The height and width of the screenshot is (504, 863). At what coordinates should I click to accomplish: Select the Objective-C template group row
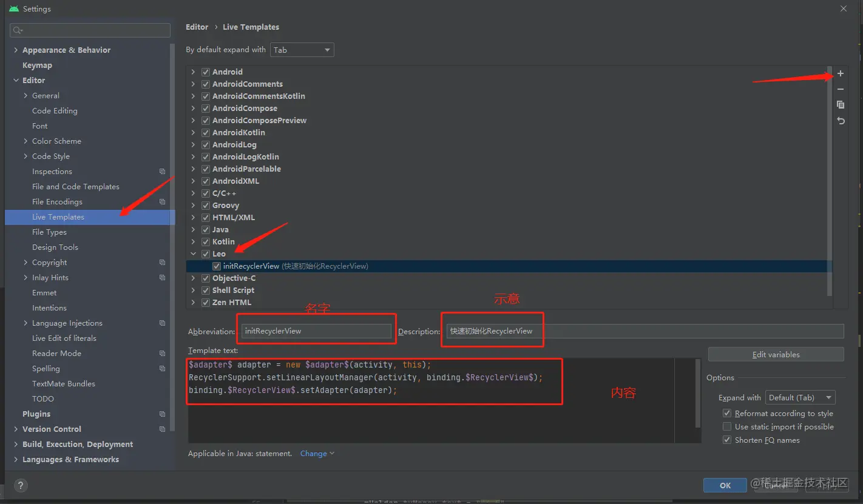(x=509, y=278)
